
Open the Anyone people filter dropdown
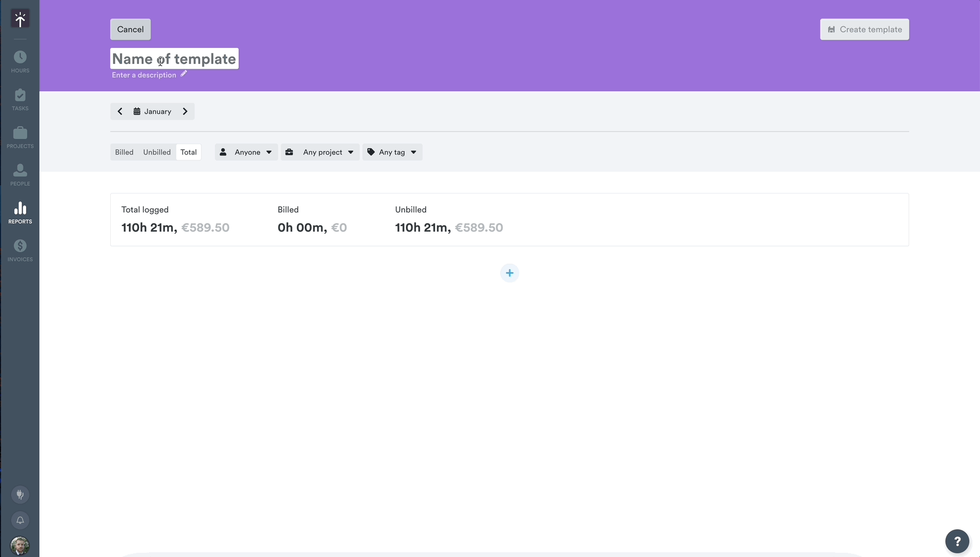(246, 152)
